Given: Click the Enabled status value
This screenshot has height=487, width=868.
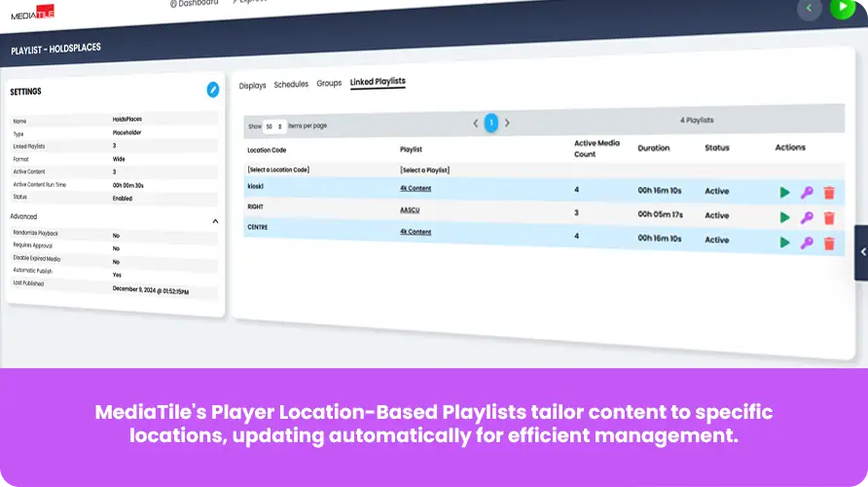Looking at the screenshot, I should pyautogui.click(x=123, y=199).
